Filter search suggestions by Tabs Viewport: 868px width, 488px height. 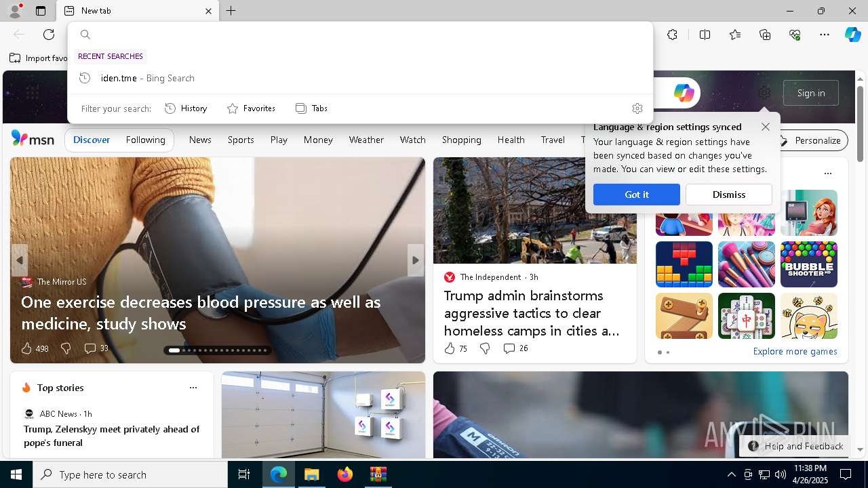(311, 108)
